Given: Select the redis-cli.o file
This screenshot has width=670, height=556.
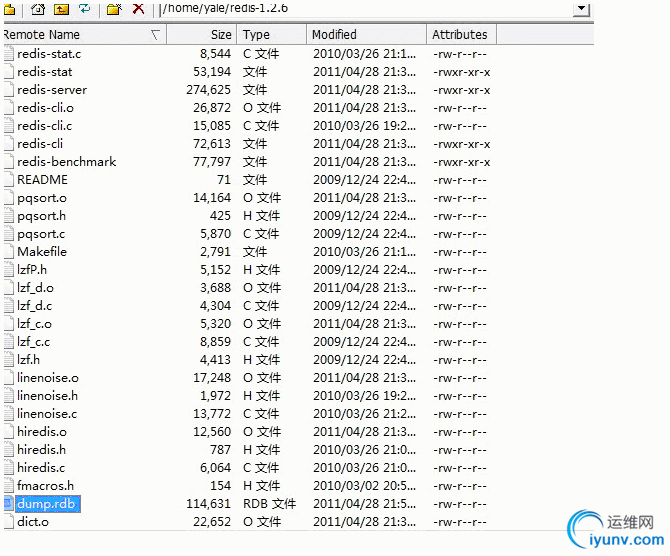Looking at the screenshot, I should pos(45,108).
